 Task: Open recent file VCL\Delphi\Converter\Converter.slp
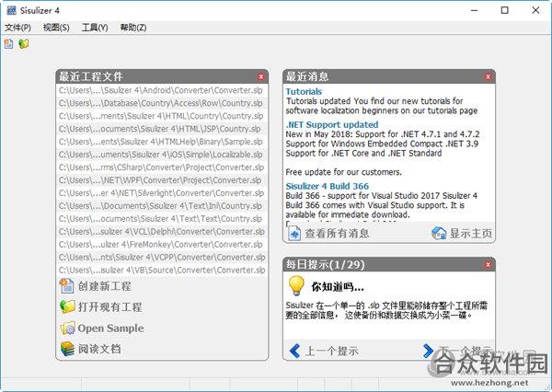pos(162,232)
